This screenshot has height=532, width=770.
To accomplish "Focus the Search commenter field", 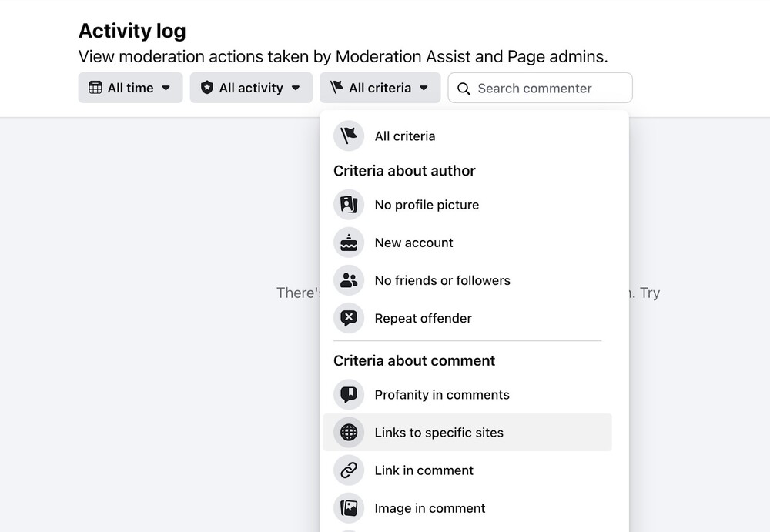I will tap(541, 88).
